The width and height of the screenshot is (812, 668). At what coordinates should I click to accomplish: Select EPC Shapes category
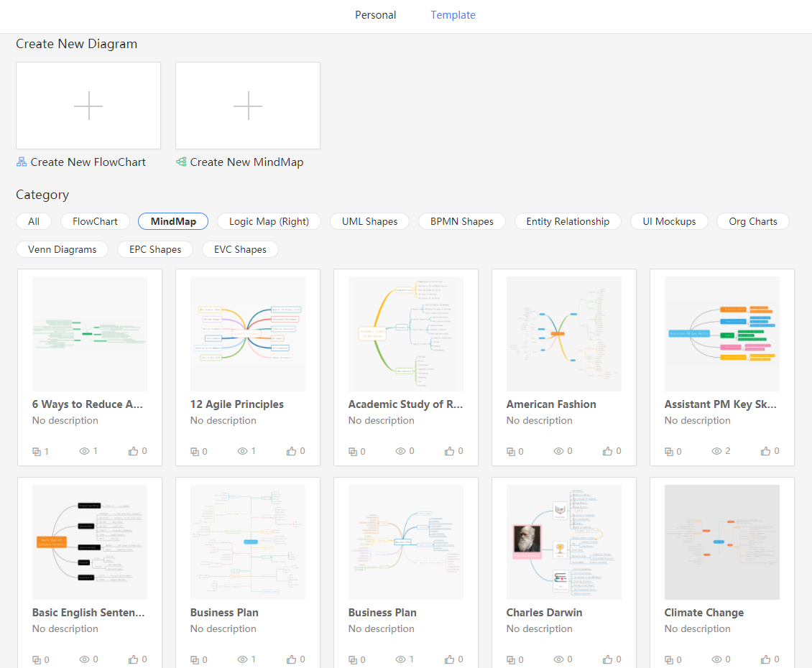[x=155, y=249]
